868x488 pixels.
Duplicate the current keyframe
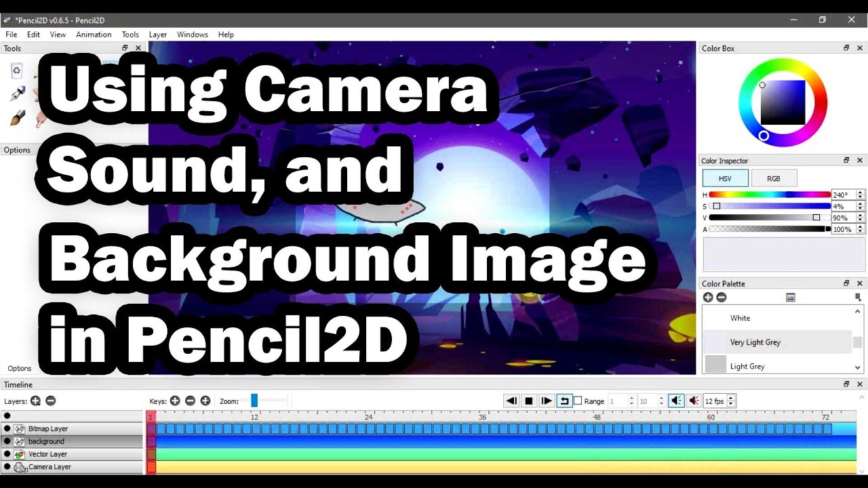pyautogui.click(x=205, y=401)
